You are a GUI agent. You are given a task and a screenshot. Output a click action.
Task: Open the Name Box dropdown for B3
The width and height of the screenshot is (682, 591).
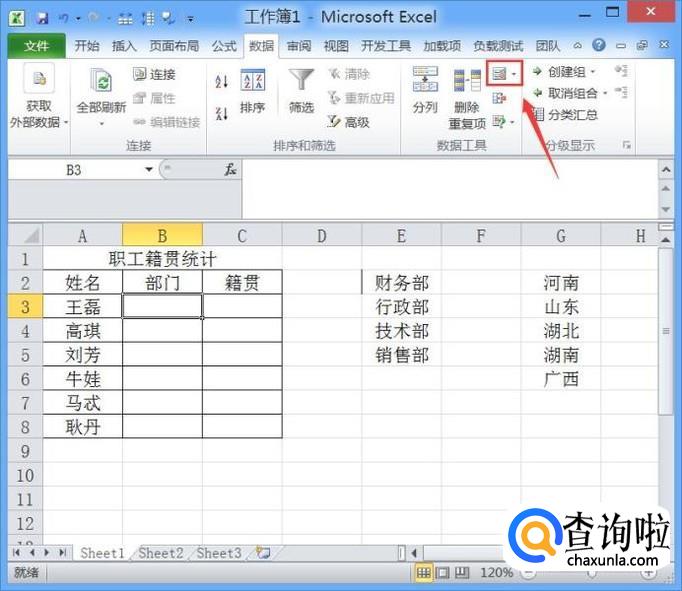[149, 170]
